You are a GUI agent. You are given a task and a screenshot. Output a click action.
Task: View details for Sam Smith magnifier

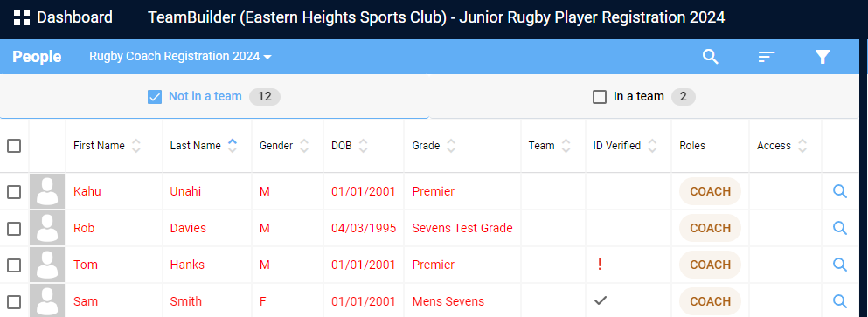(x=840, y=301)
